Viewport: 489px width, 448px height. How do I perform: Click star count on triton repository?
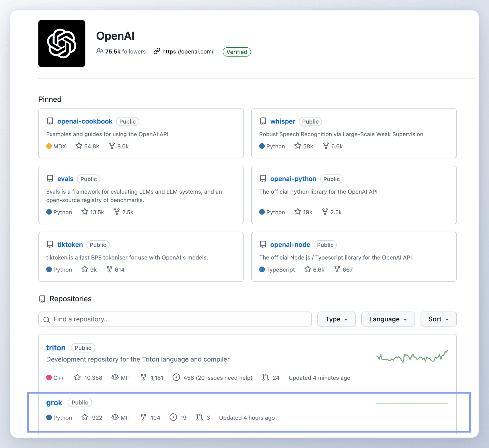93,378
